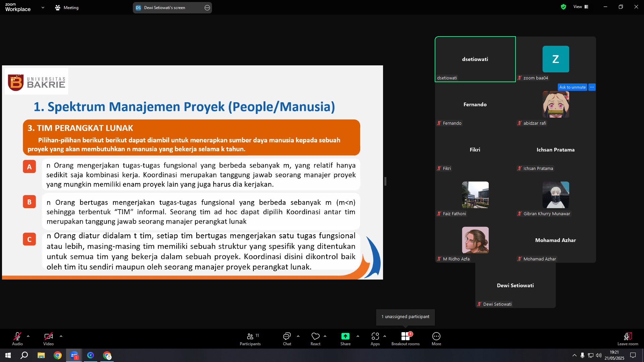
Task: Open the volume control tray icon
Action: click(x=599, y=355)
